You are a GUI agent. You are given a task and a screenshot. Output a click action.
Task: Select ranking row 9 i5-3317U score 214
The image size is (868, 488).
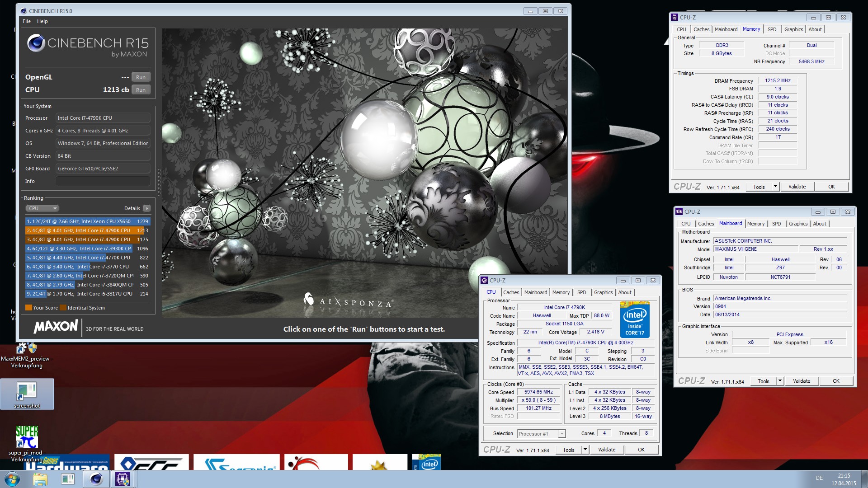(88, 294)
